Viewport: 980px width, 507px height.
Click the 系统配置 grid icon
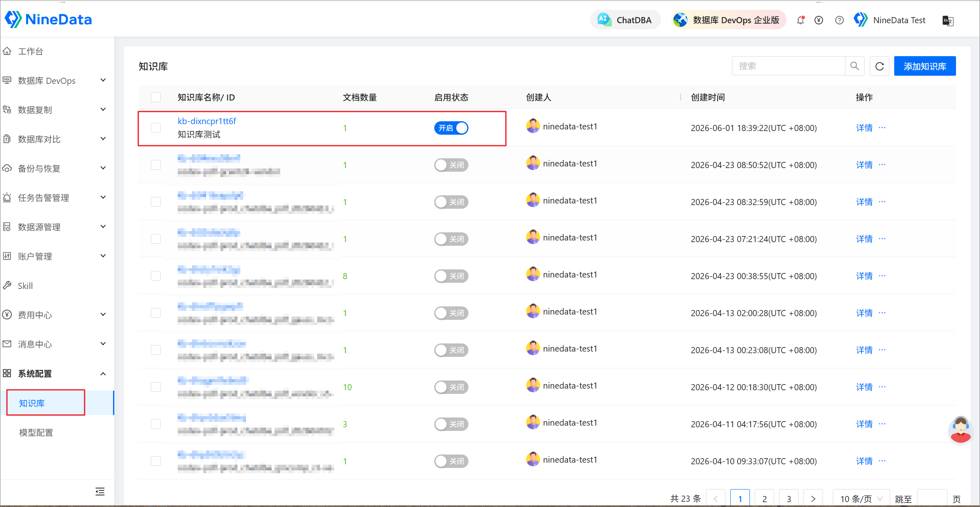tap(7, 374)
